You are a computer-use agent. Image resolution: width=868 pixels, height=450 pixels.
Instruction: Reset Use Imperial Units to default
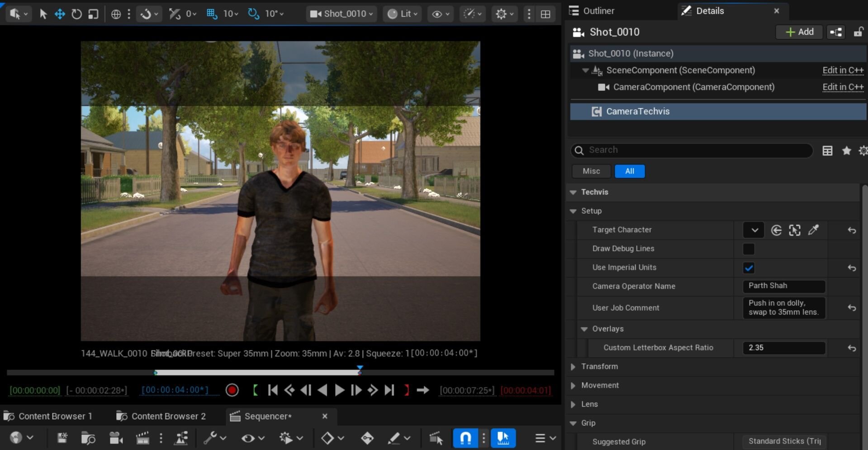(x=852, y=268)
